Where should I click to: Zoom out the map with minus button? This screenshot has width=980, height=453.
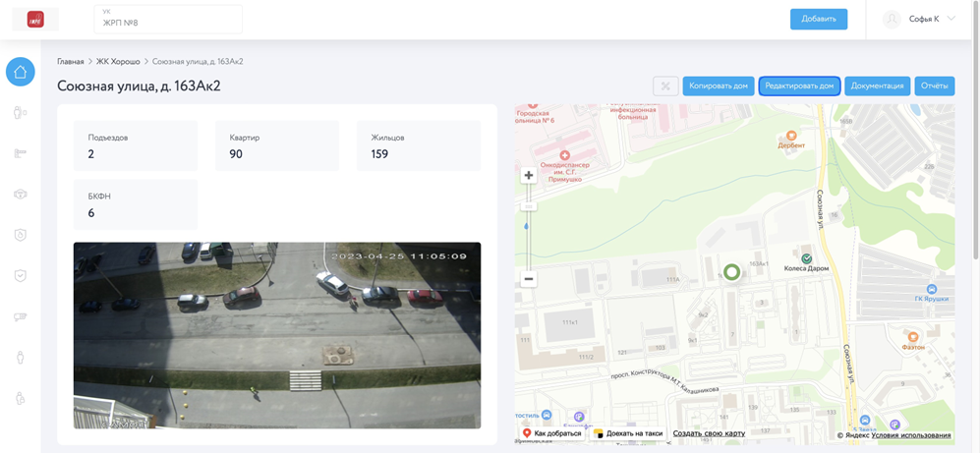(x=528, y=279)
